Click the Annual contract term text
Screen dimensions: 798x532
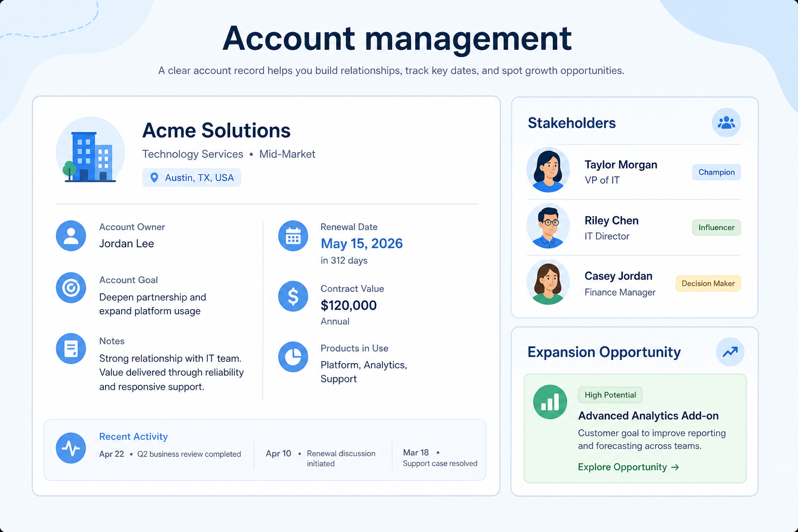coord(335,322)
